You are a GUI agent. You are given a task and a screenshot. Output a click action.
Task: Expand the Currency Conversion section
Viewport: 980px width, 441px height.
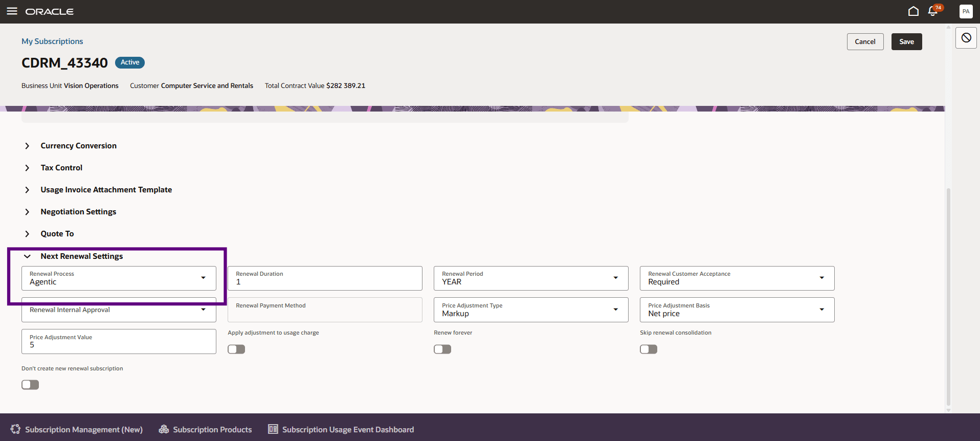pos(27,146)
